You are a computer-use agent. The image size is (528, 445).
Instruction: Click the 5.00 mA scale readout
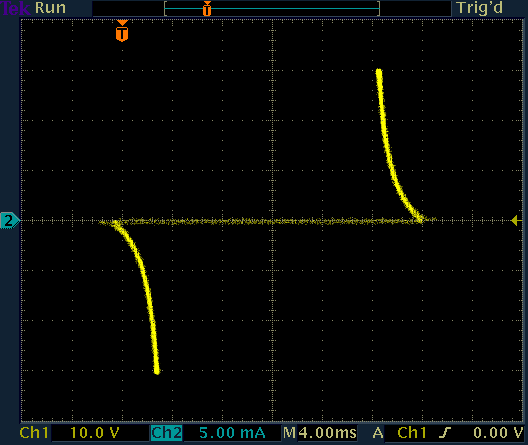232,433
